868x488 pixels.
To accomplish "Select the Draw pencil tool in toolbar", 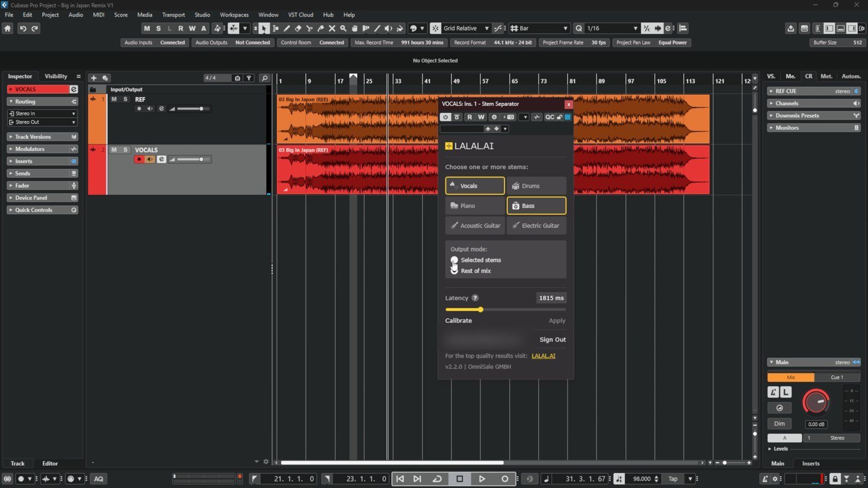I will click(x=286, y=28).
